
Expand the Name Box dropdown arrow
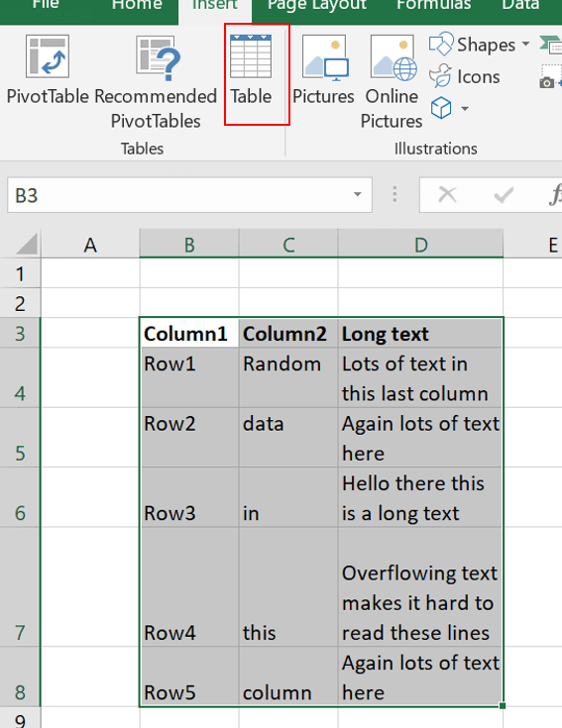click(x=357, y=194)
